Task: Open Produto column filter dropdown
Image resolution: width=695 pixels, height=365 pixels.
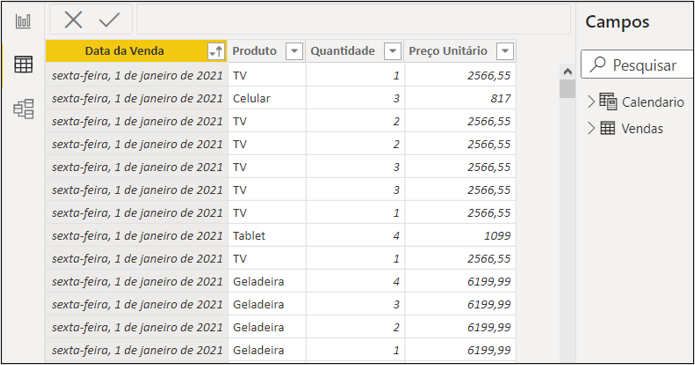Action: pyautogui.click(x=294, y=51)
